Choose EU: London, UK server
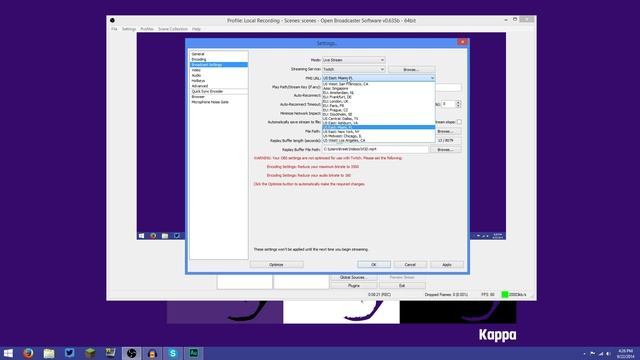This screenshot has height=360, width=640. pyautogui.click(x=379, y=101)
